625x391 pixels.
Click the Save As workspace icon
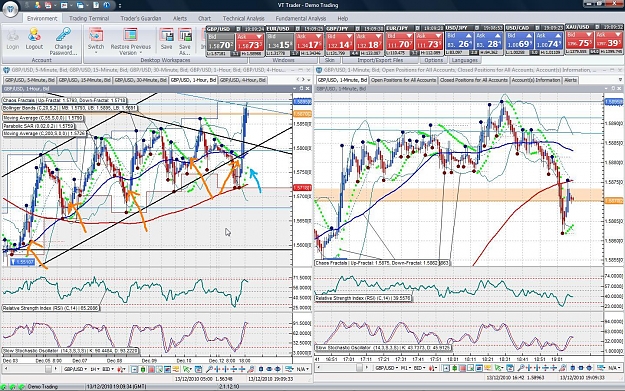[185, 35]
